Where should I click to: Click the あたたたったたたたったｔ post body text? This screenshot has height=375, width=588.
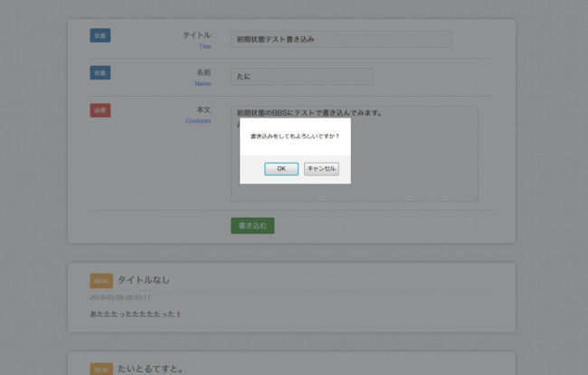(136, 314)
